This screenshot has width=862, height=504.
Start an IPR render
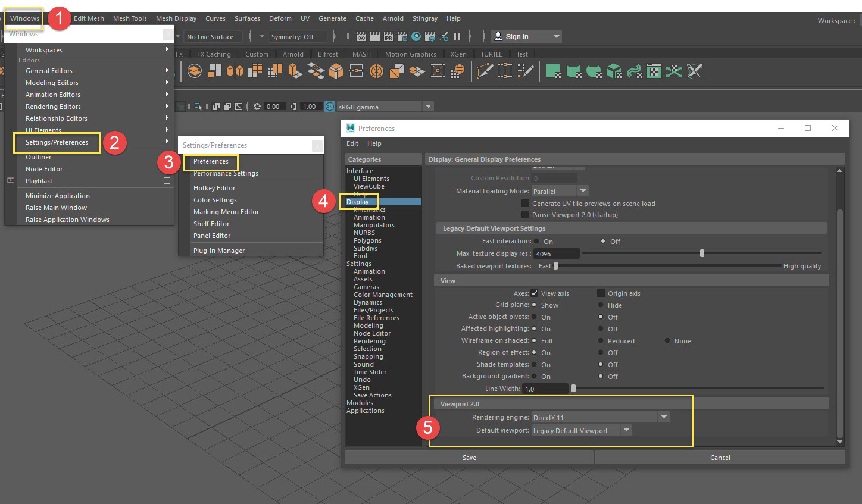388,36
